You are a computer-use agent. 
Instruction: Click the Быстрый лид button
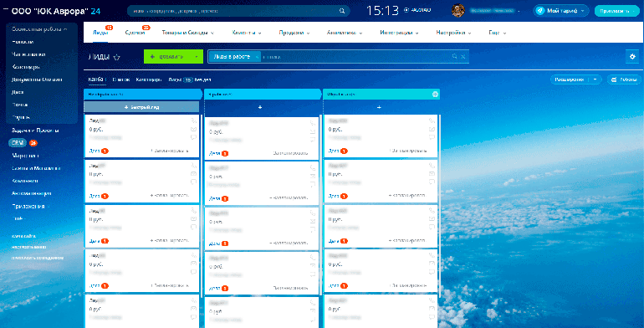tap(141, 107)
